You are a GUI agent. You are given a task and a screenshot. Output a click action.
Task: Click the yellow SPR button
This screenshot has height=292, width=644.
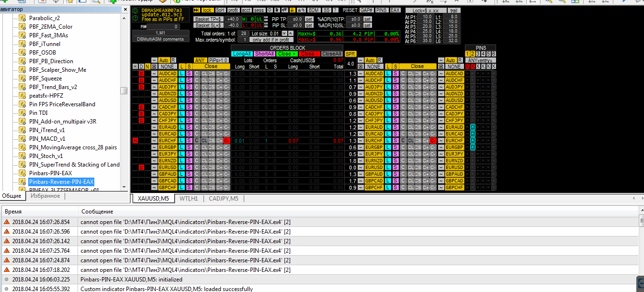point(350,54)
